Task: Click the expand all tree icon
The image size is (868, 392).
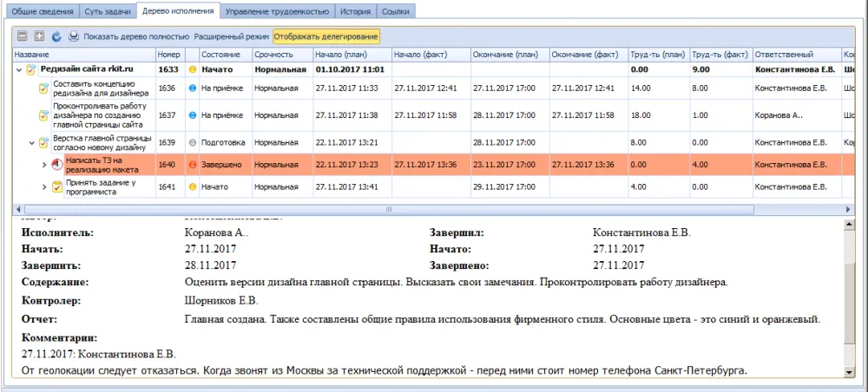Action: (x=39, y=37)
